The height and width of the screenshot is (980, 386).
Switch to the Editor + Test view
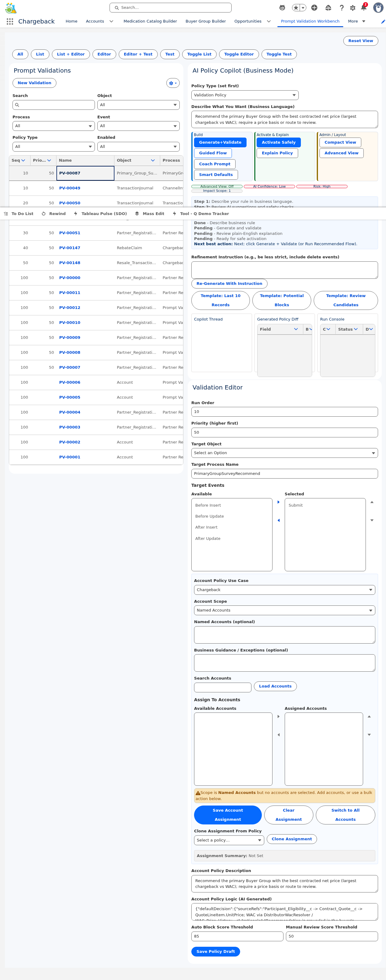coord(138,54)
